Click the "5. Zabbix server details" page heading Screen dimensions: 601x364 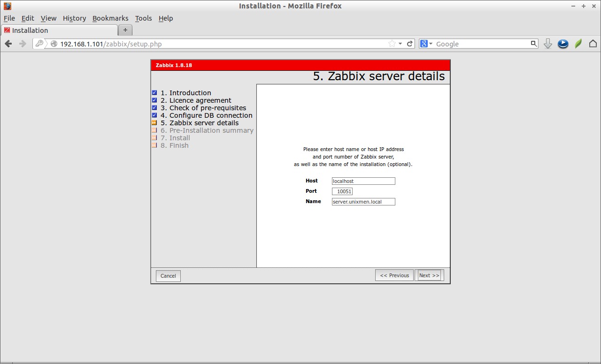379,76
